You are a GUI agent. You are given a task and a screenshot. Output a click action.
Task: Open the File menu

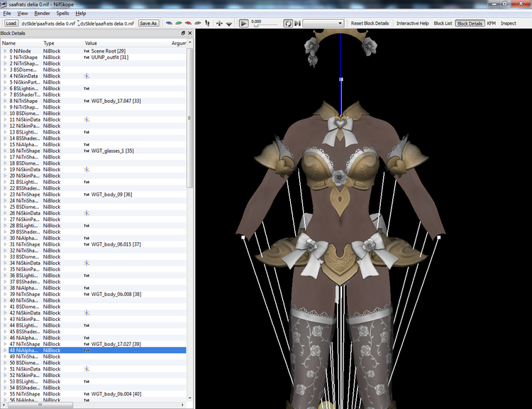coord(7,13)
